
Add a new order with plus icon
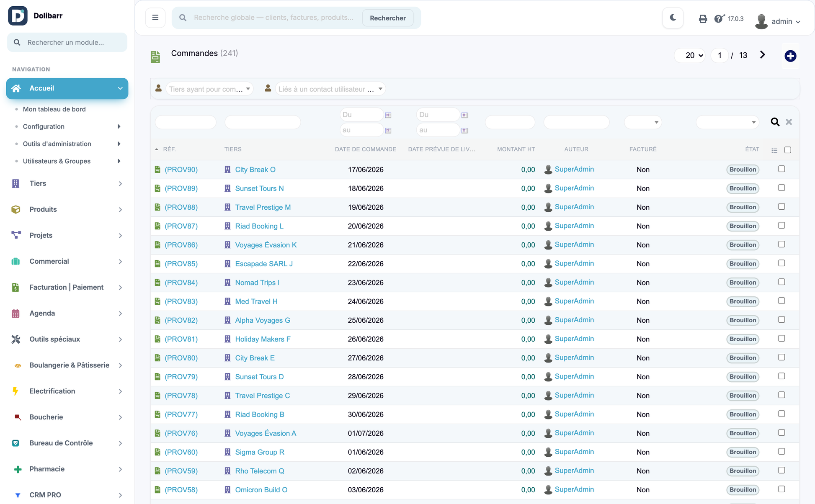(790, 56)
